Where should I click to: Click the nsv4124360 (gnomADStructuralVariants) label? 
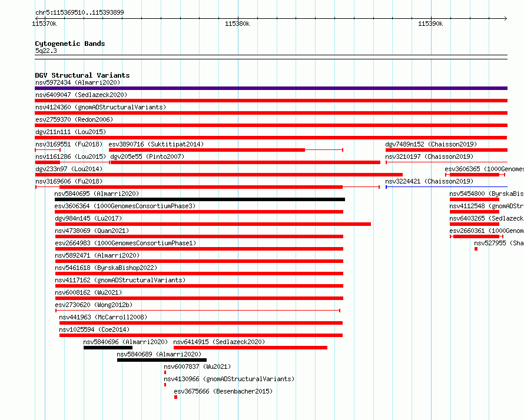click(x=101, y=107)
